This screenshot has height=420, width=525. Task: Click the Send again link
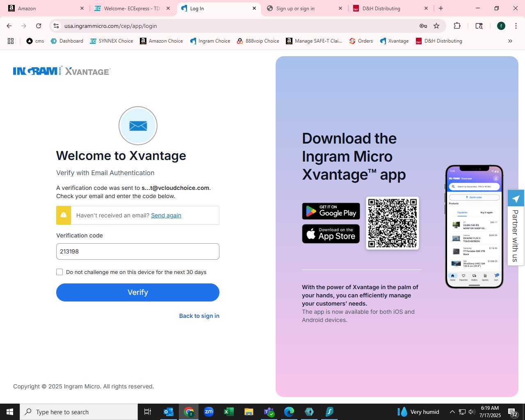coord(166,215)
